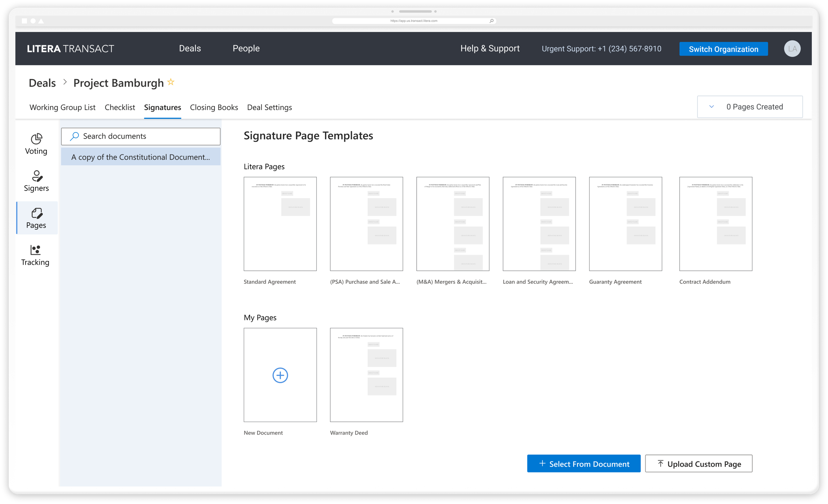Go to the Deal Settings tab
This screenshot has height=504, width=828.
(269, 108)
